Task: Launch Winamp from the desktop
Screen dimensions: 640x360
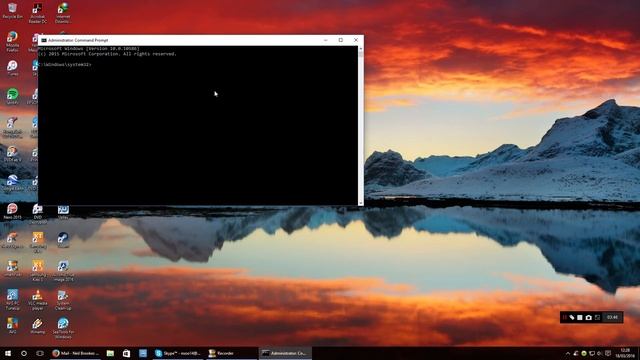Action: click(x=38, y=327)
